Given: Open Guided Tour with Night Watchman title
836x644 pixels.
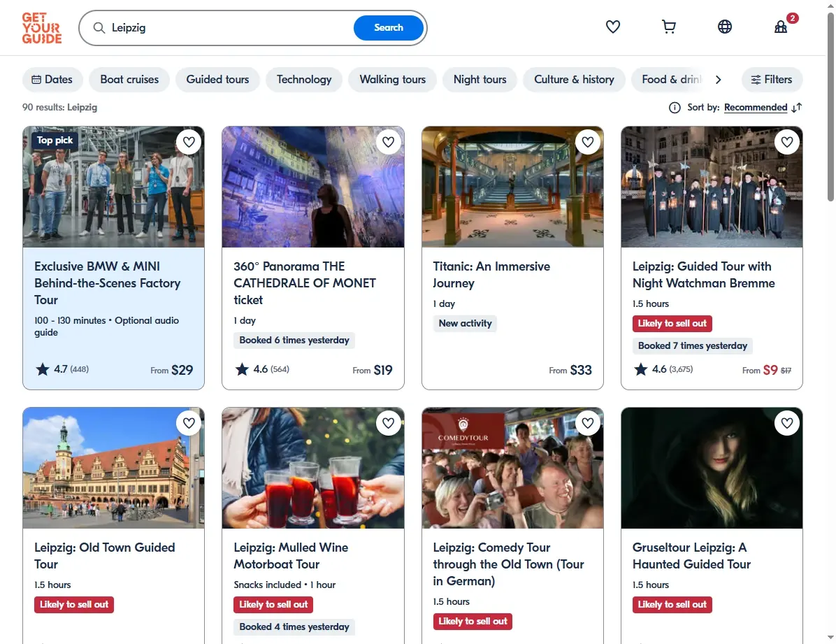Looking at the screenshot, I should point(703,274).
